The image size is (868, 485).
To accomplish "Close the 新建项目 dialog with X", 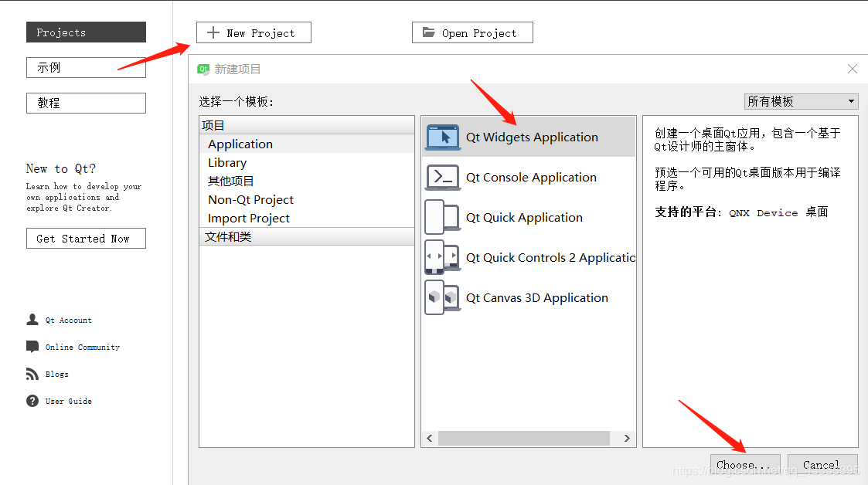I will (x=853, y=69).
